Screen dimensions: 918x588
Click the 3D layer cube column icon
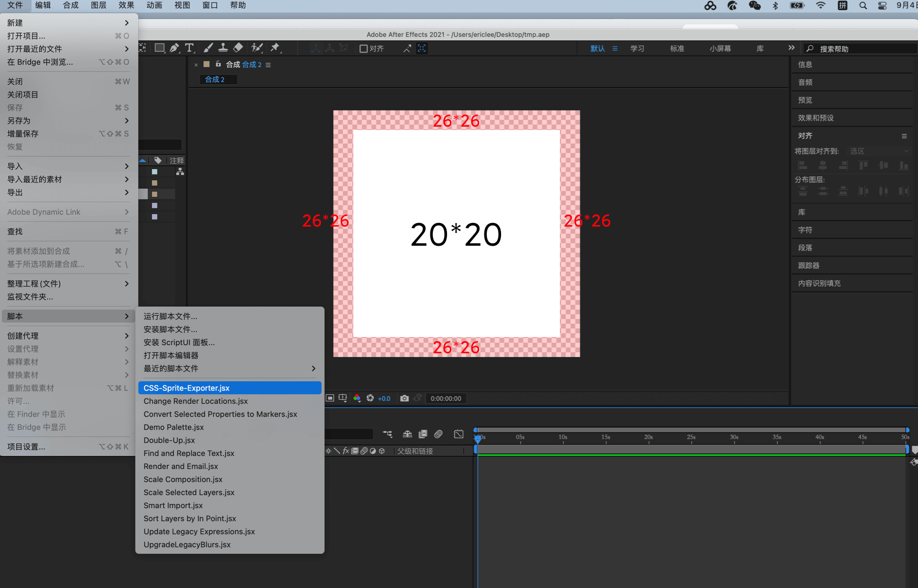coord(382,451)
